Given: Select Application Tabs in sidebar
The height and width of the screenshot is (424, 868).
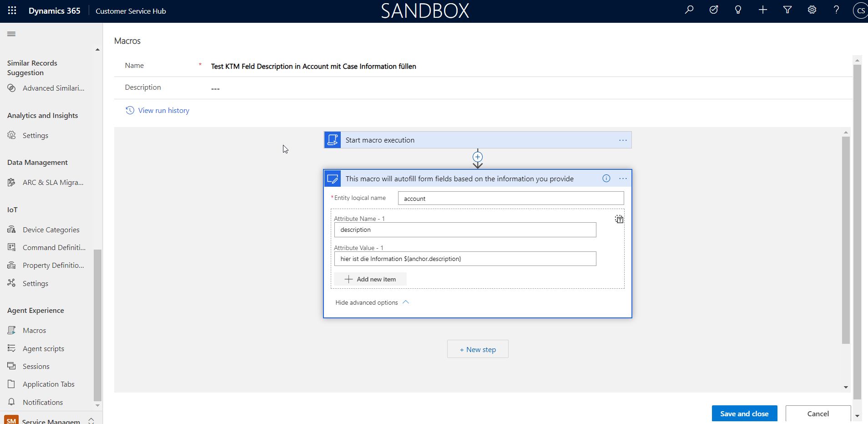Looking at the screenshot, I should [48, 384].
